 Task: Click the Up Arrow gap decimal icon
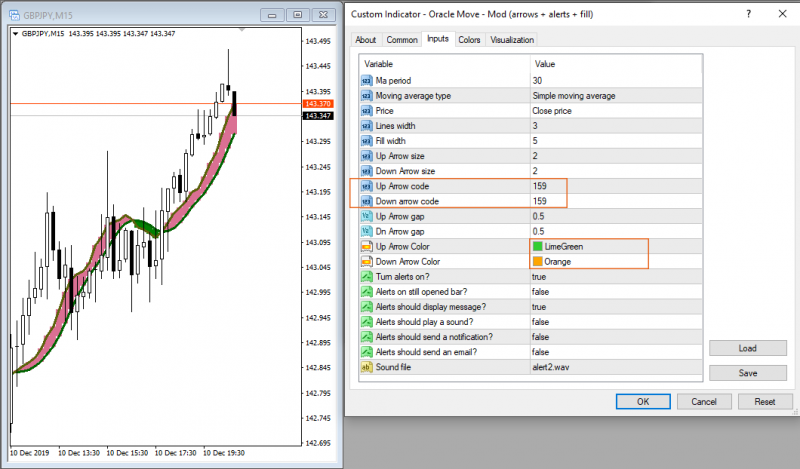(x=366, y=216)
